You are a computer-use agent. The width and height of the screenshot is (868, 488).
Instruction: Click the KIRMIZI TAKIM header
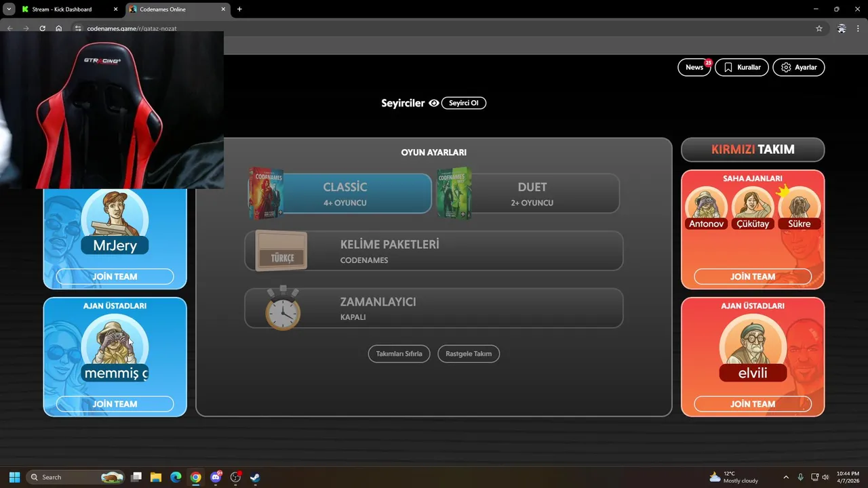pyautogui.click(x=753, y=150)
